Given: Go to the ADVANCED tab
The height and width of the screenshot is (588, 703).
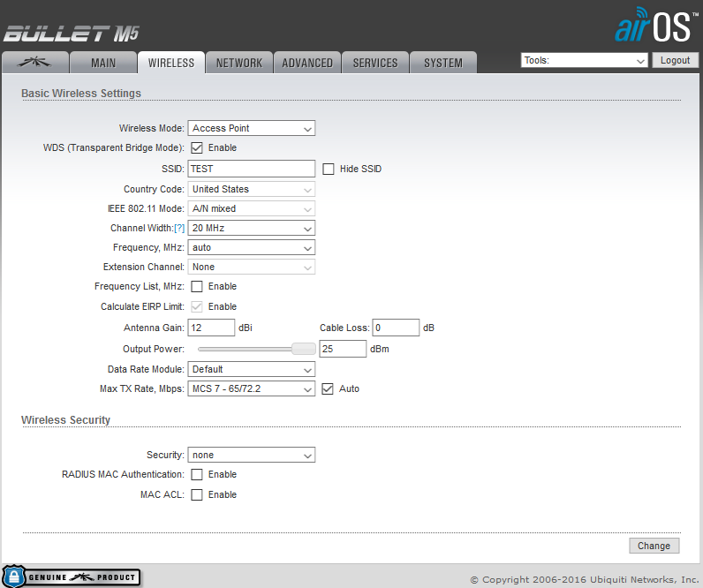Looking at the screenshot, I should (x=307, y=63).
